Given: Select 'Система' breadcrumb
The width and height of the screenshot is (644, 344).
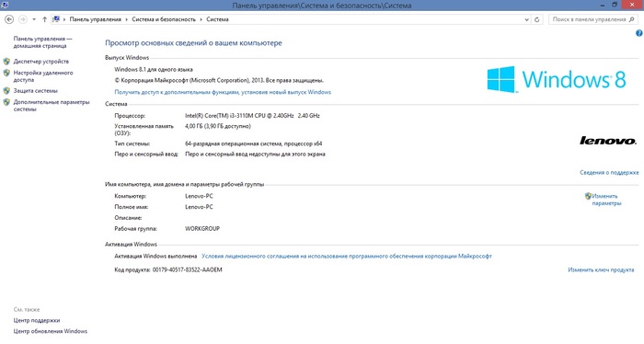Looking at the screenshot, I should point(217,19).
